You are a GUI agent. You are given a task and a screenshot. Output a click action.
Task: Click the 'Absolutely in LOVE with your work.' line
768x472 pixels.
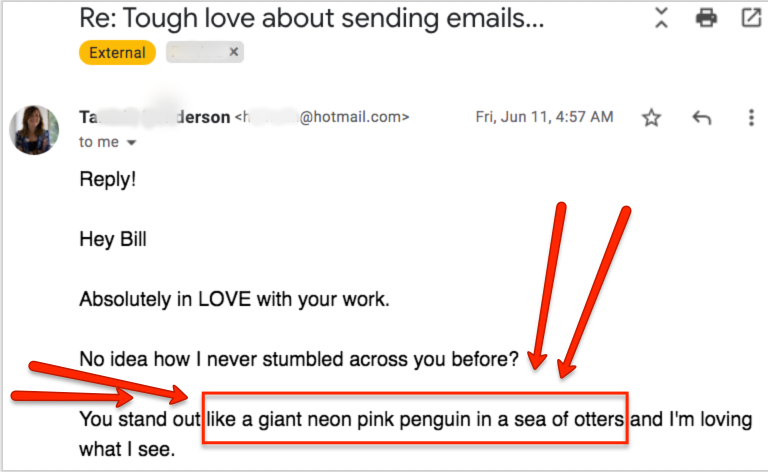[235, 299]
